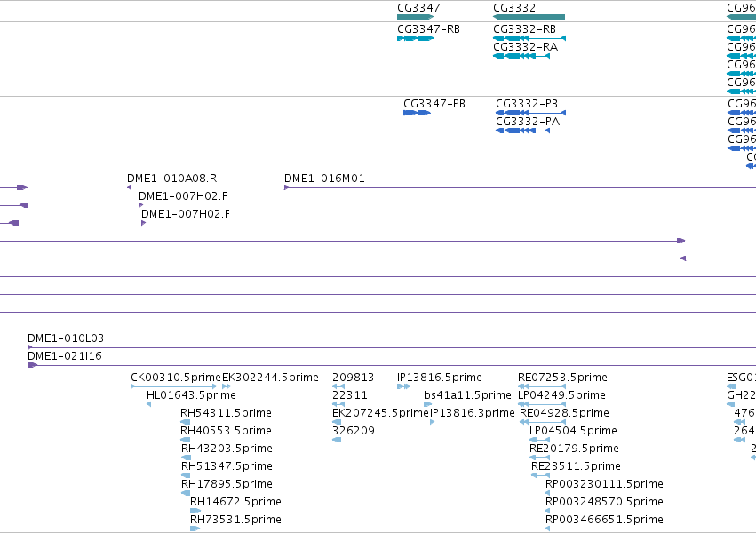Click the DME1-021I16 label
This screenshot has width=756, height=533.
(x=65, y=356)
